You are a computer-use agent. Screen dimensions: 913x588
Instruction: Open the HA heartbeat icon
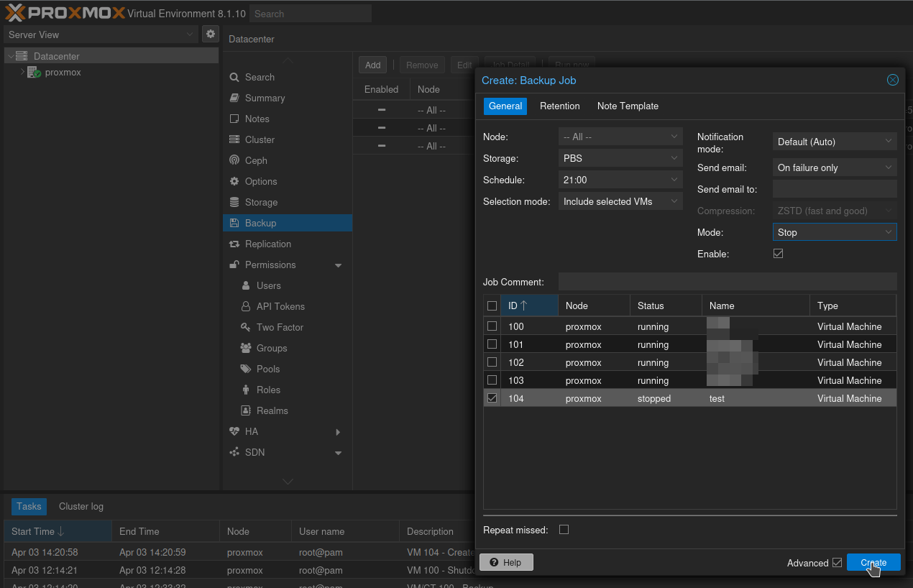234,431
